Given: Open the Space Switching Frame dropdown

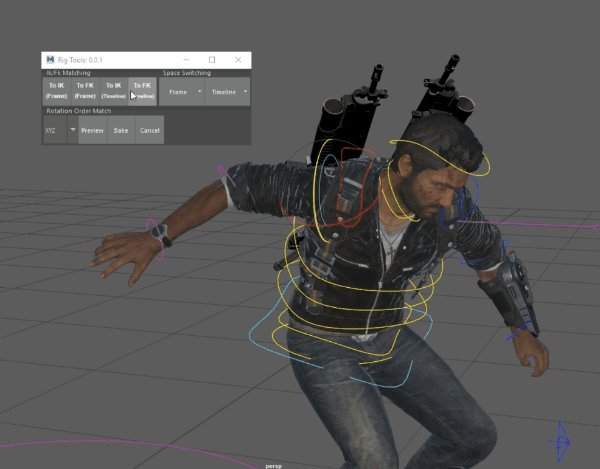Looking at the screenshot, I should point(182,92).
